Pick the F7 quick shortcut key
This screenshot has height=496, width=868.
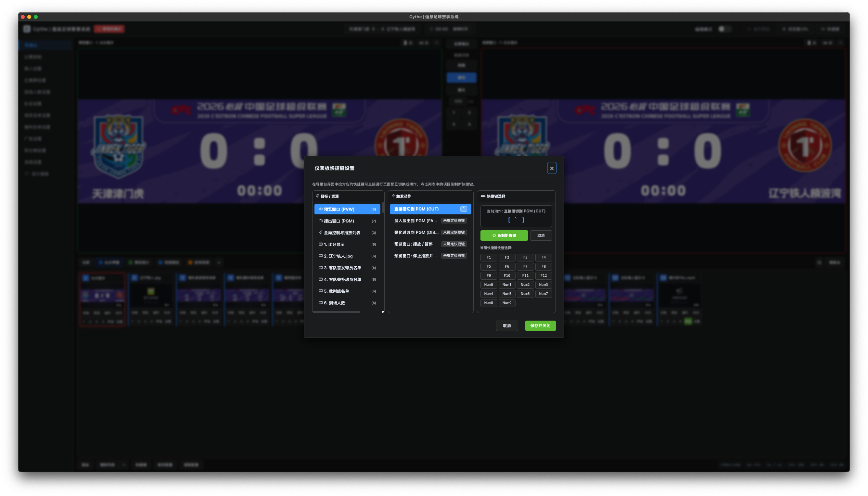525,266
